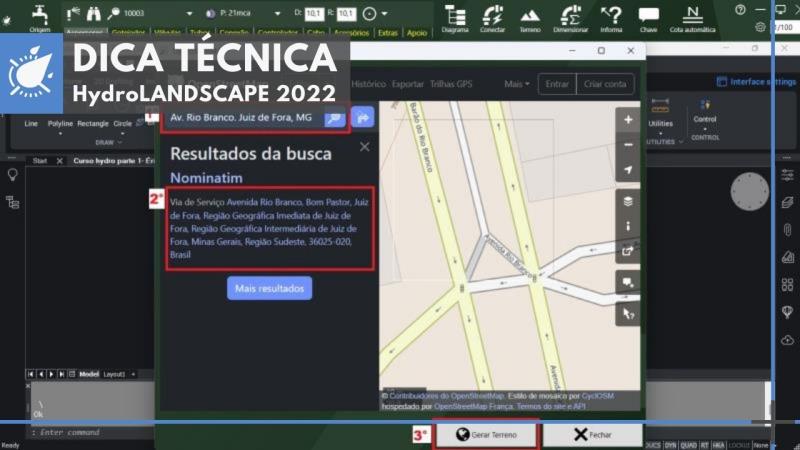Click the Utilities ruler icon
The width and height of the screenshot is (800, 450).
[660, 106]
